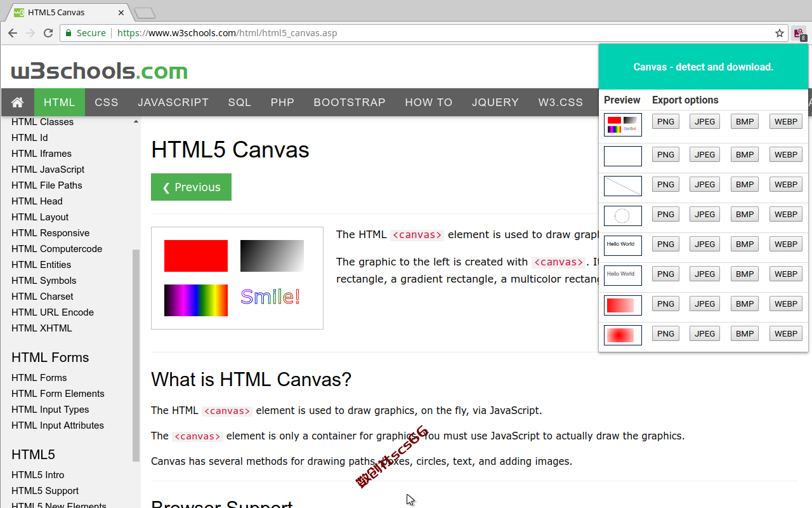Open HTML Form Elements in the sidebar
Image resolution: width=812 pixels, height=508 pixels.
coord(58,394)
